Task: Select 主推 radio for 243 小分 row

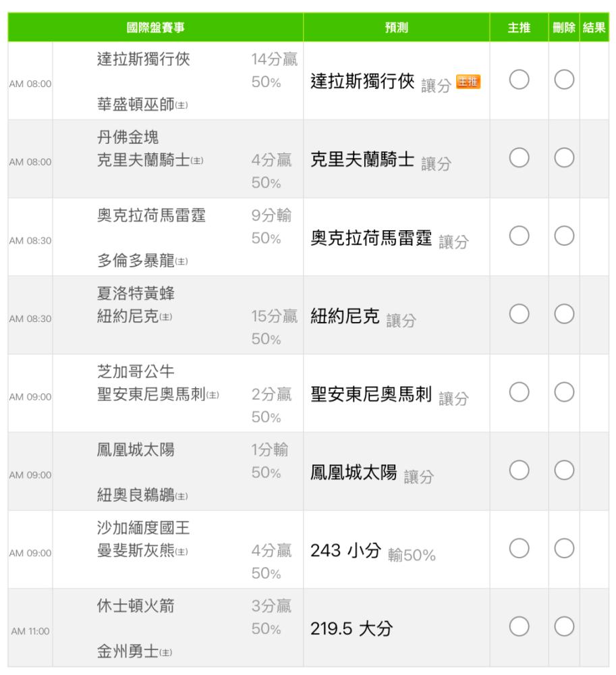Action: pos(519,548)
